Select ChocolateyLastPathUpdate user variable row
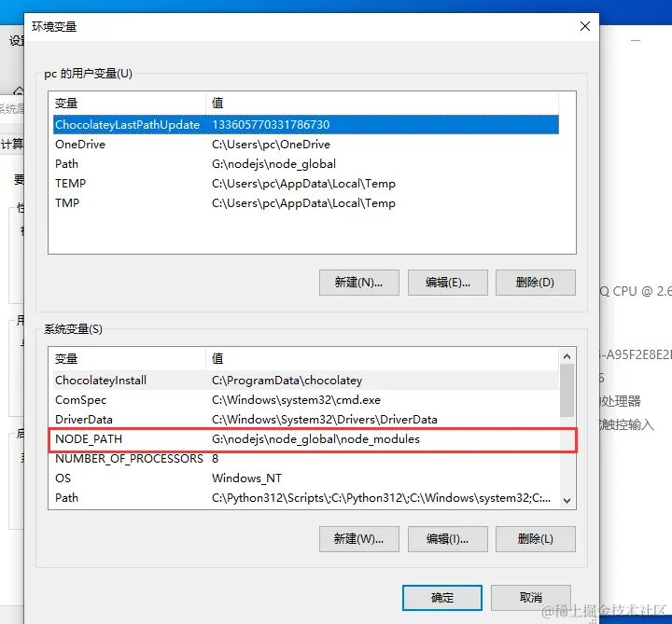 [x=306, y=125]
